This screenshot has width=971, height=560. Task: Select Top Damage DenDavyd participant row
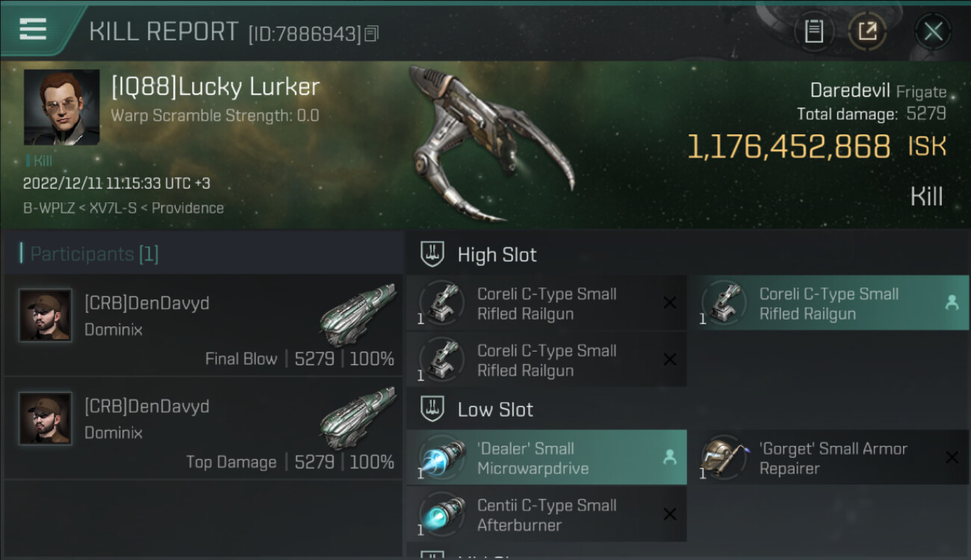203,428
